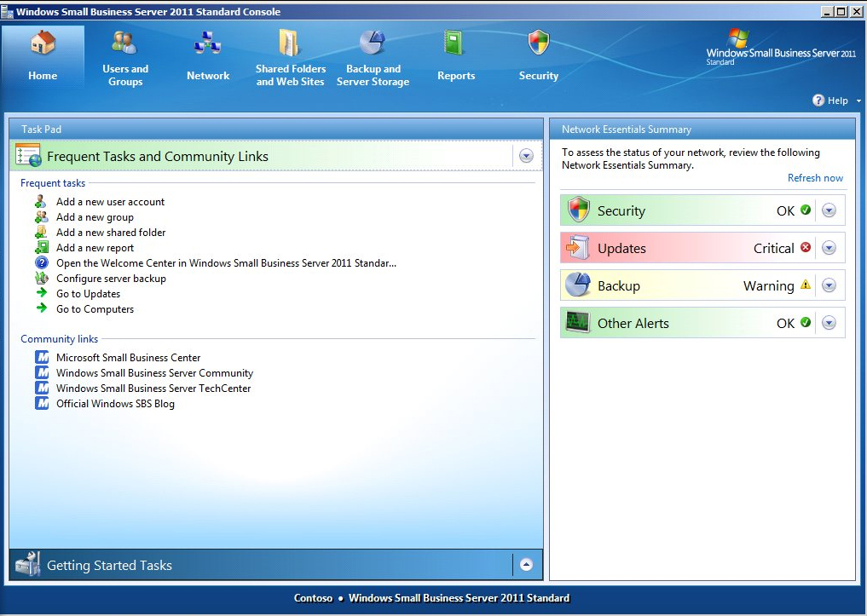Switch to the Home tab

(43, 56)
